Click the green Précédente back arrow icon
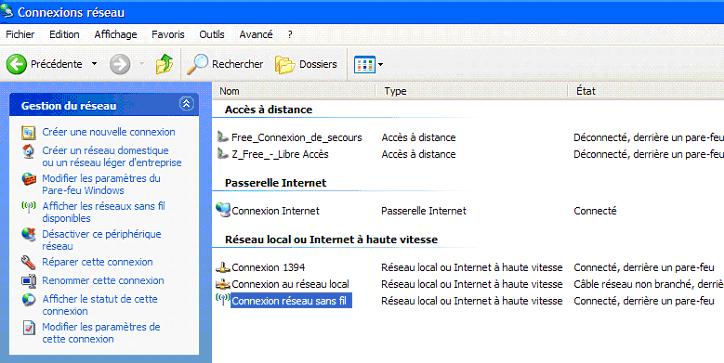The image size is (724, 363). 16,64
